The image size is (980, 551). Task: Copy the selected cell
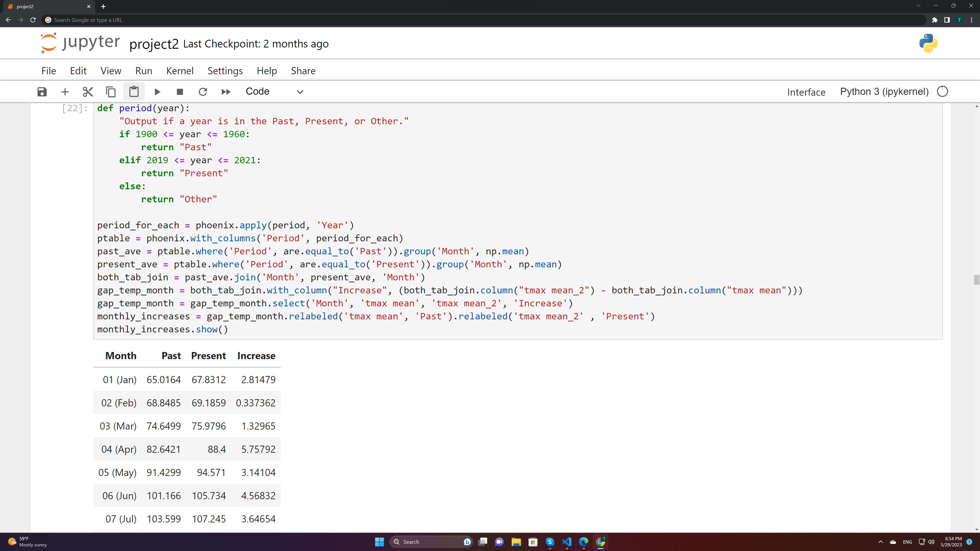(111, 92)
